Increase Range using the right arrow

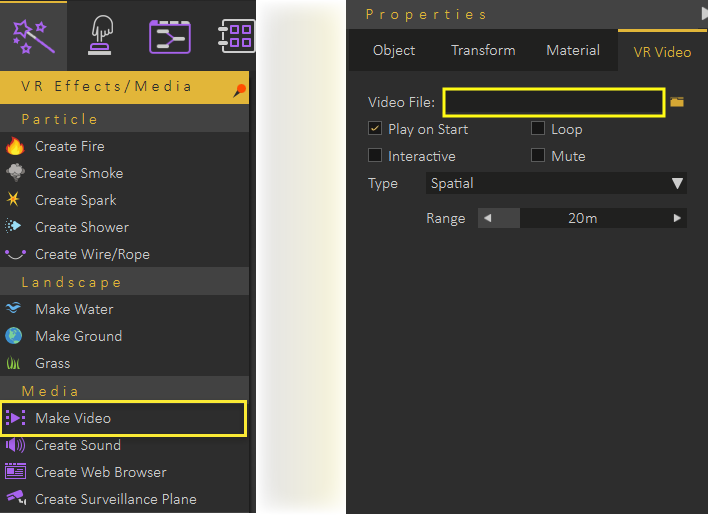pos(677,218)
